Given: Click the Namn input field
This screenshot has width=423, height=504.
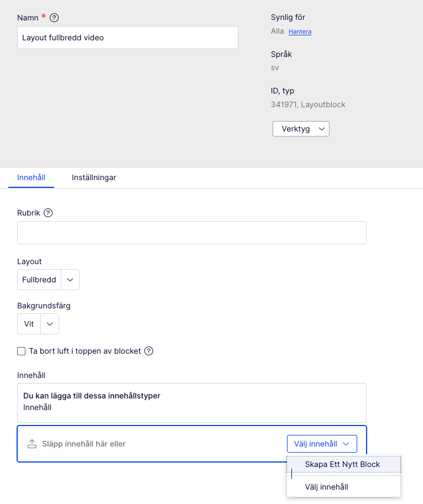Looking at the screenshot, I should point(128,38).
